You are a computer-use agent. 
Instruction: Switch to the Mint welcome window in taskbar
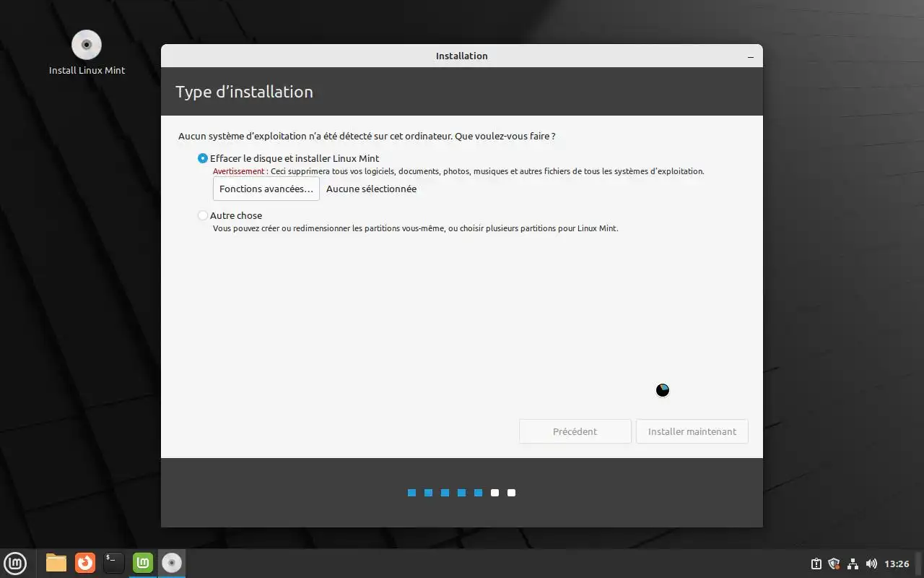click(143, 563)
